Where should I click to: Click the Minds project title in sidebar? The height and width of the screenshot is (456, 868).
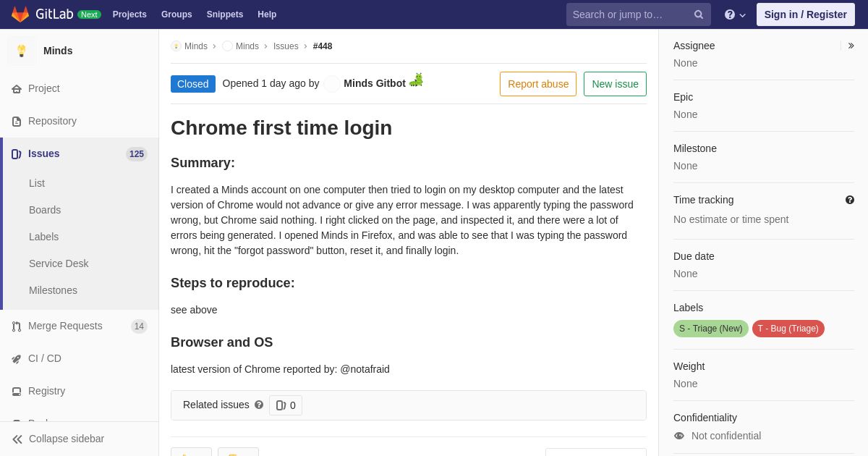pyautogui.click(x=58, y=51)
